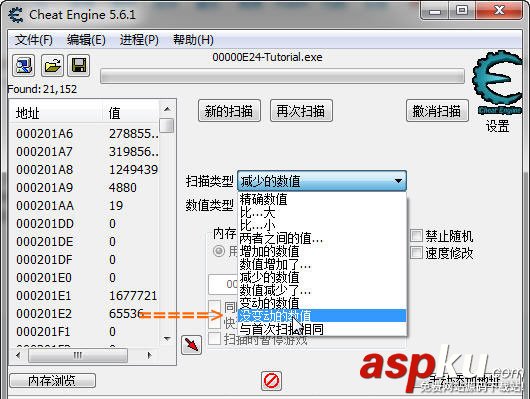The height and width of the screenshot is (399, 530).
Task: Click horizontal scrollbar right arrow
Action: [149, 355]
